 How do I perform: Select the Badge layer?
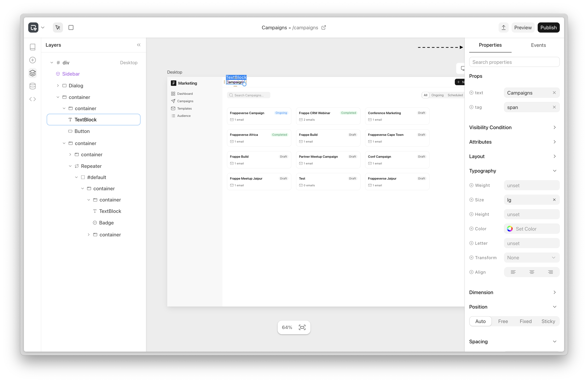[x=106, y=223]
